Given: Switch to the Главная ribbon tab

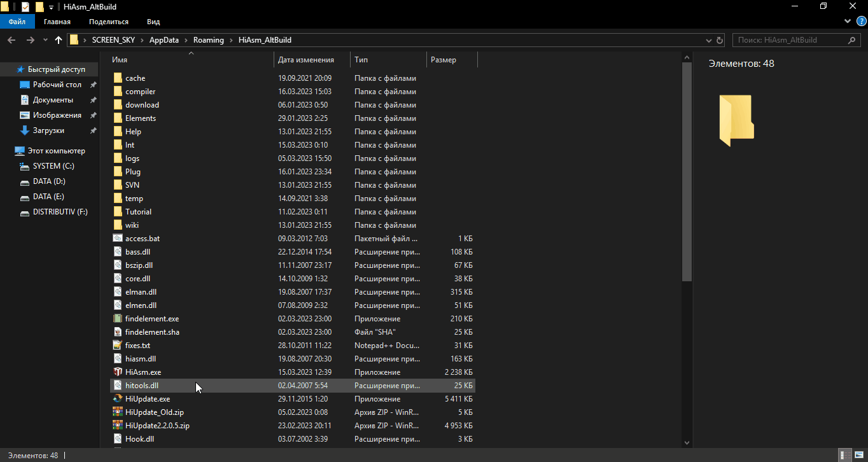Looking at the screenshot, I should tap(57, 21).
